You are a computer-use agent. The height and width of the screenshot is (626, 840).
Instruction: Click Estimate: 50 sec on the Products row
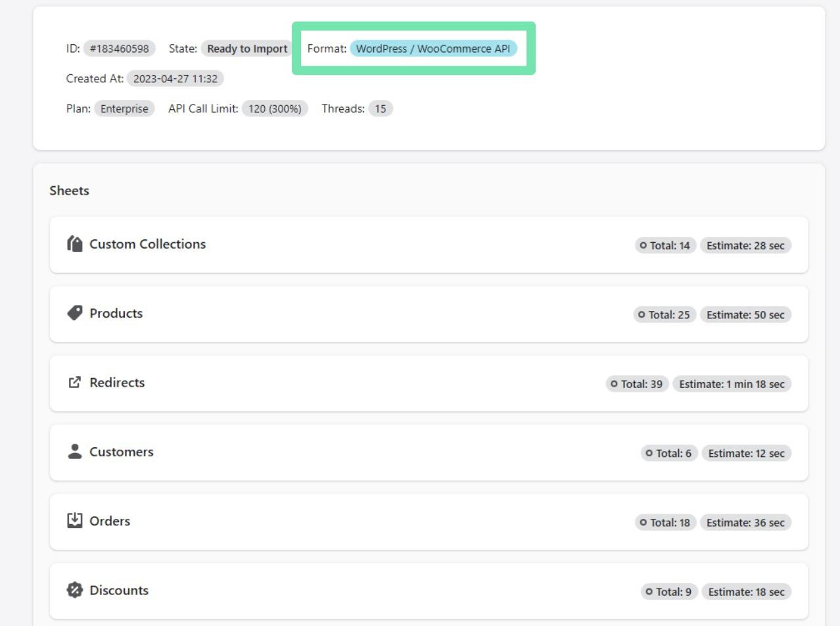tap(745, 314)
